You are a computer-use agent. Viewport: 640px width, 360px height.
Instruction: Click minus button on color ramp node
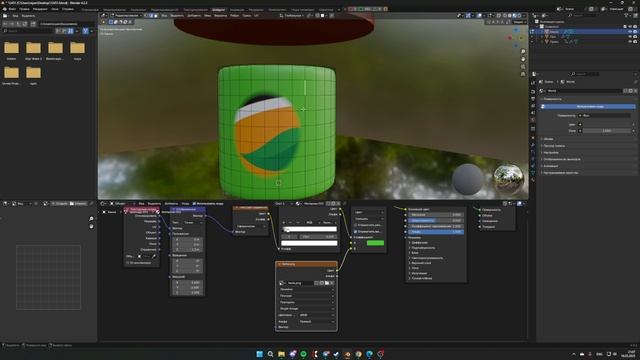click(x=290, y=222)
